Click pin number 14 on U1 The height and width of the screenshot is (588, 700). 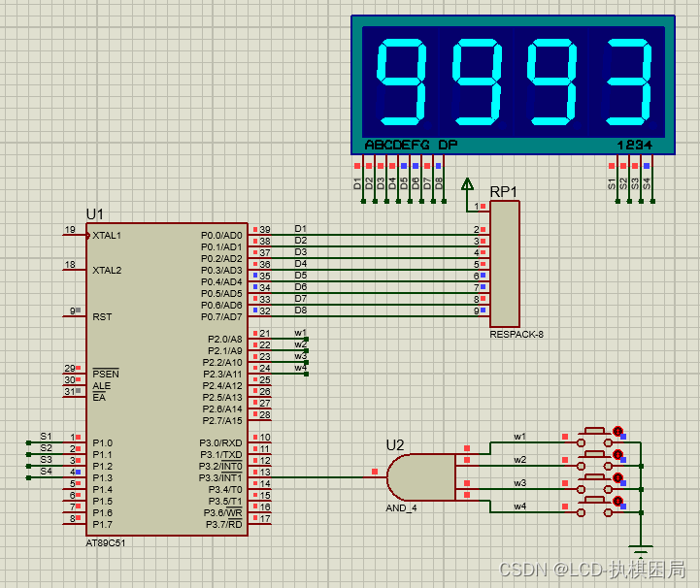click(265, 483)
